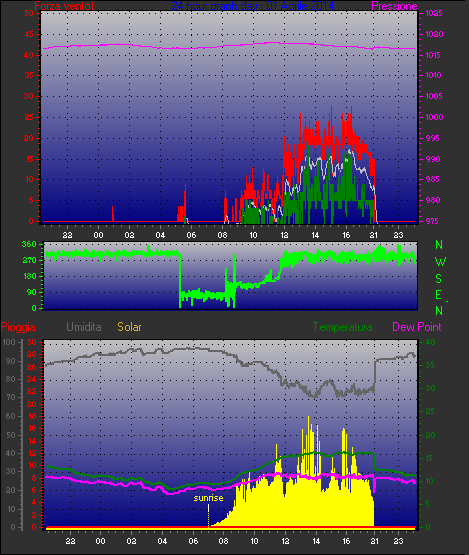Click the 90 wind direction scale value

32,292
